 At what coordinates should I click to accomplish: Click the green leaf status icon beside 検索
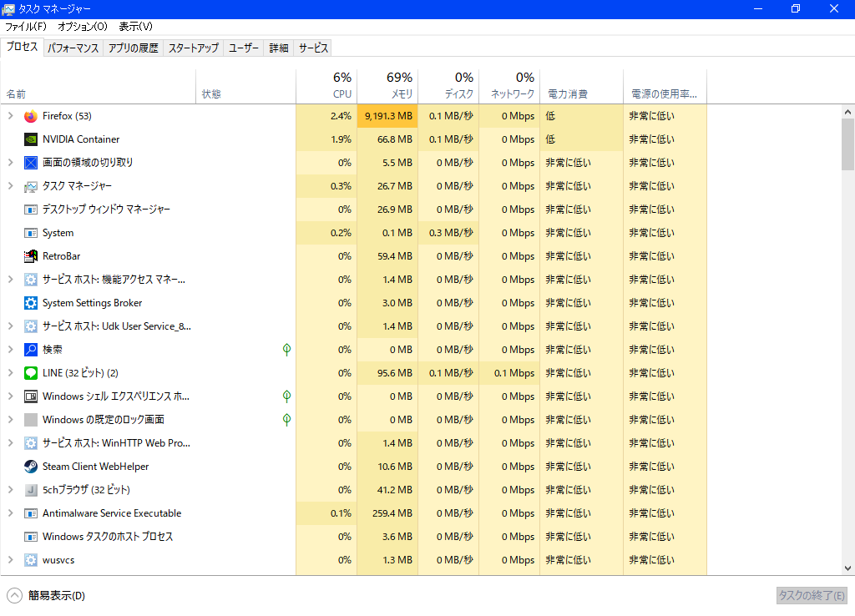tap(286, 350)
